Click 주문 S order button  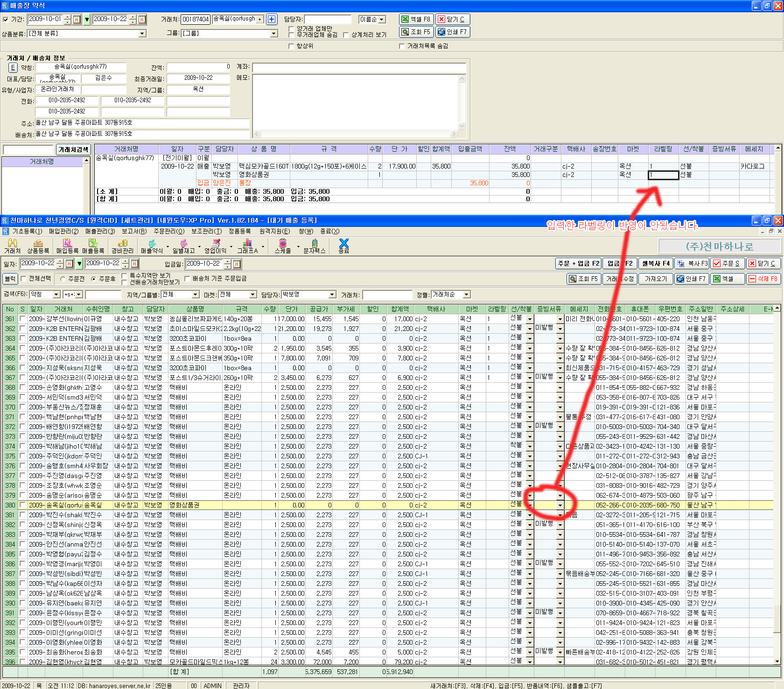pos(727,263)
